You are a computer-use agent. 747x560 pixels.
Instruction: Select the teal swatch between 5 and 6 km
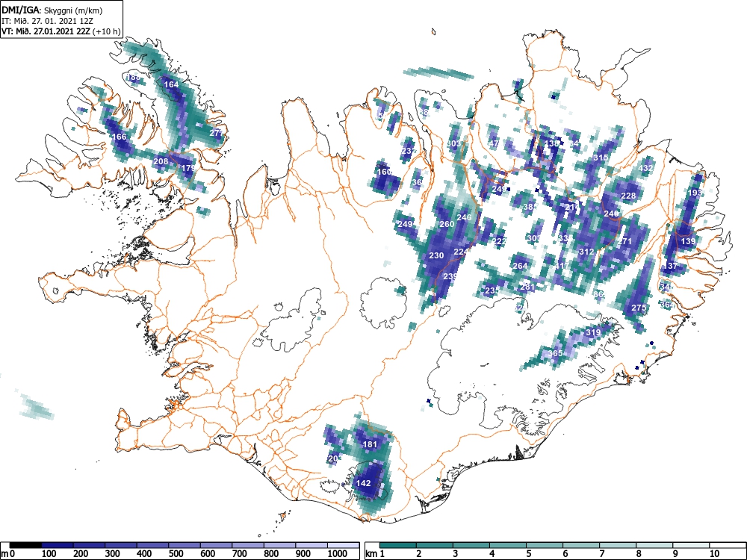pyautogui.click(x=545, y=545)
